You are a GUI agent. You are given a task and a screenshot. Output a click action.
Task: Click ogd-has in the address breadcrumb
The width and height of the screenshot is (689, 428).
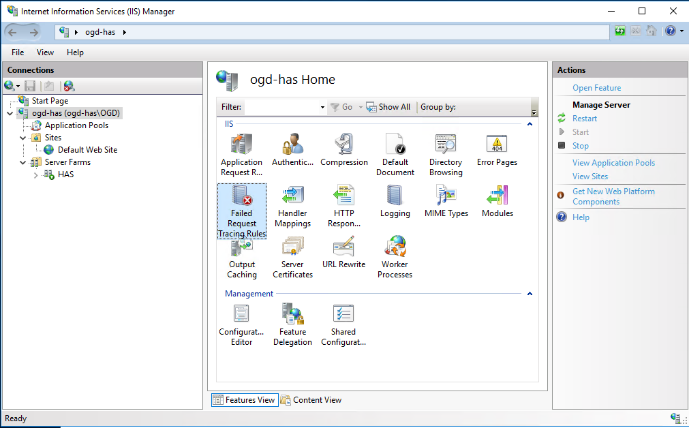[x=100, y=32]
